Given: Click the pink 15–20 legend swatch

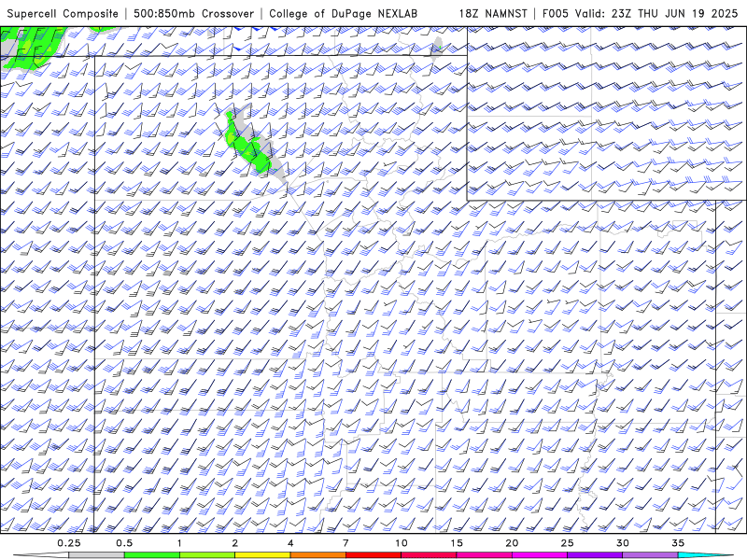Looking at the screenshot, I should point(484,555).
